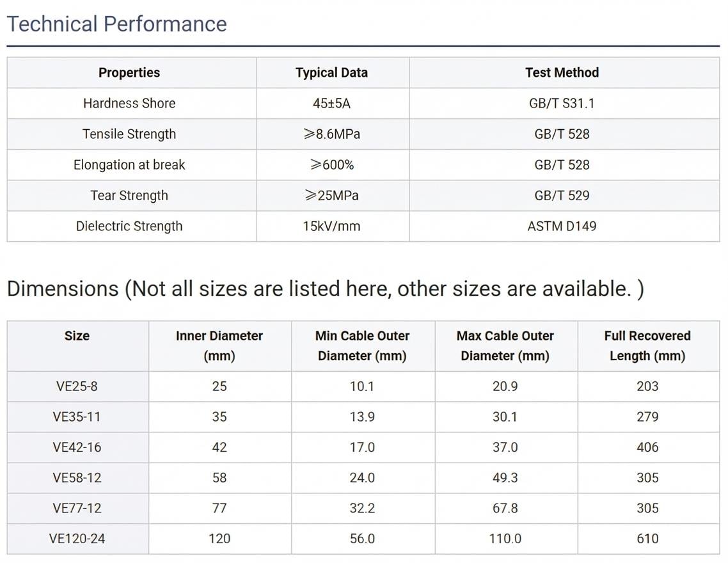
Task: Click inner diameter 35 cell
Action: tap(219, 416)
